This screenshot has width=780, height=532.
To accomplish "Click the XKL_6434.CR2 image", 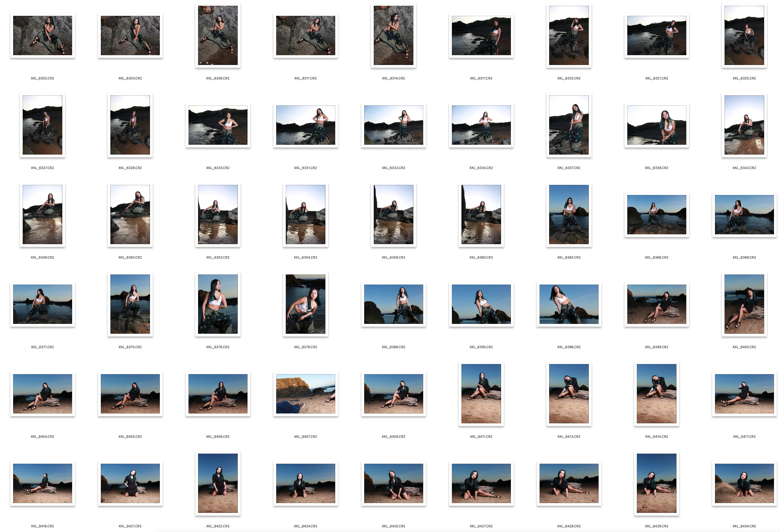I will tap(744, 483).
